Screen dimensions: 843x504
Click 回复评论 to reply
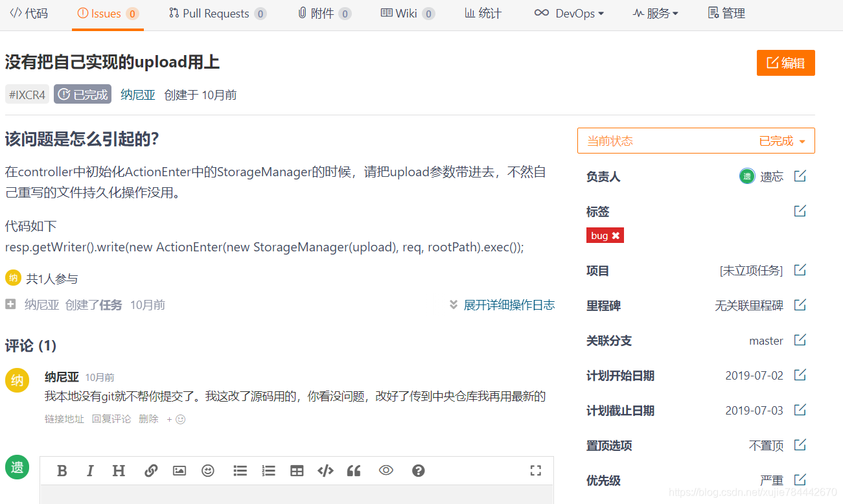(111, 419)
